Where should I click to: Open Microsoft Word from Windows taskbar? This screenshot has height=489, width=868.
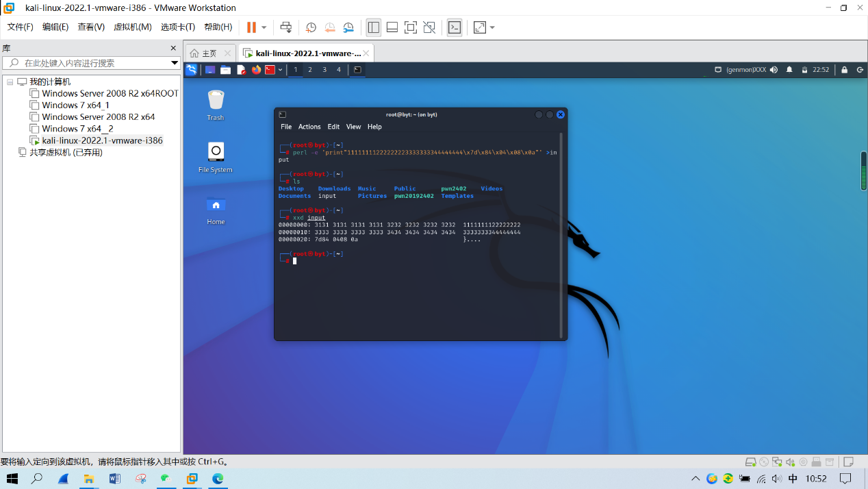(114, 478)
